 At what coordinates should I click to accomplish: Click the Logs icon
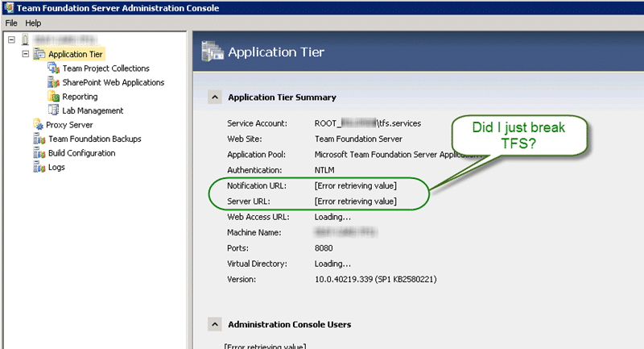pos(39,167)
